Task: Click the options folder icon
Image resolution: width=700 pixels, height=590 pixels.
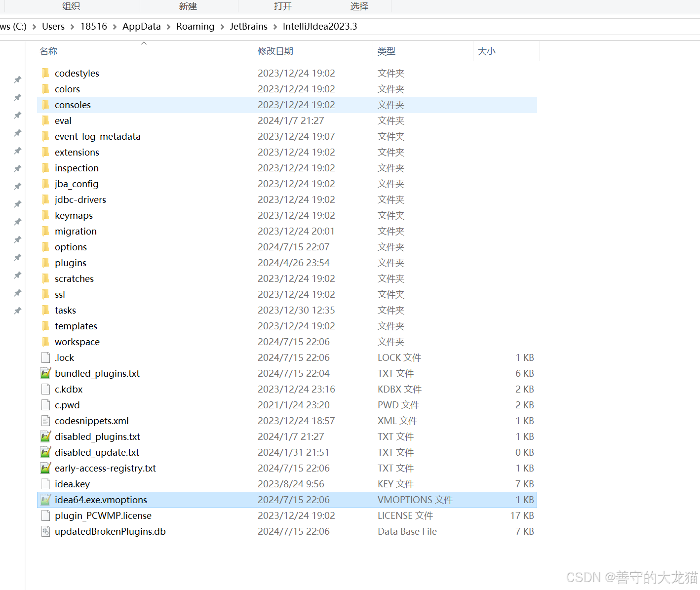Action: pyautogui.click(x=45, y=247)
